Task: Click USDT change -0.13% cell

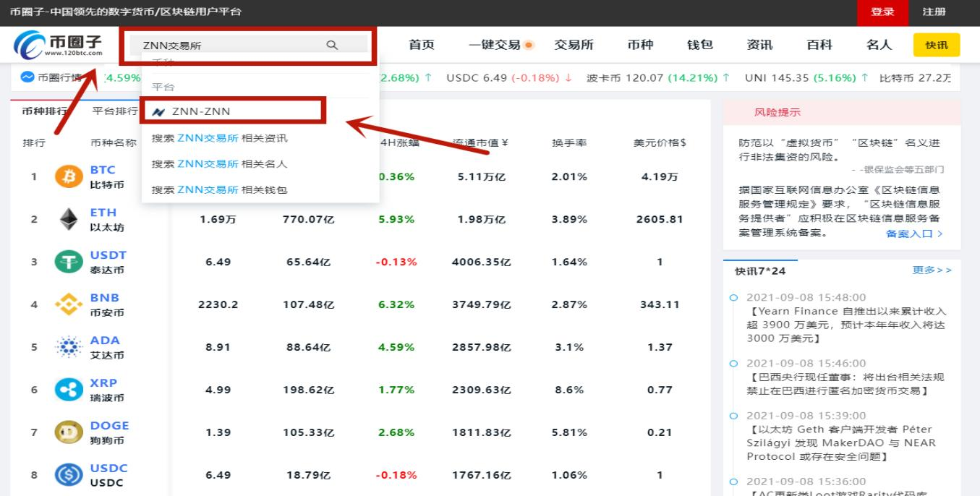Action: coord(396,262)
